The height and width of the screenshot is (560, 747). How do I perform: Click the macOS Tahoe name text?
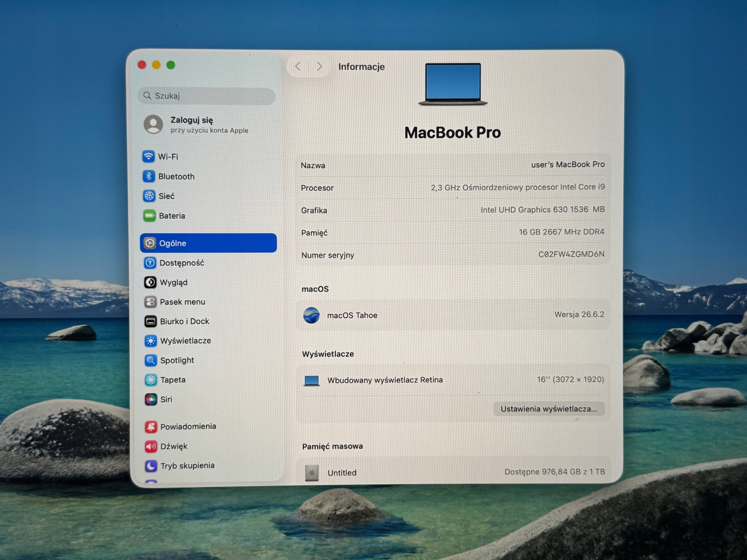point(352,315)
